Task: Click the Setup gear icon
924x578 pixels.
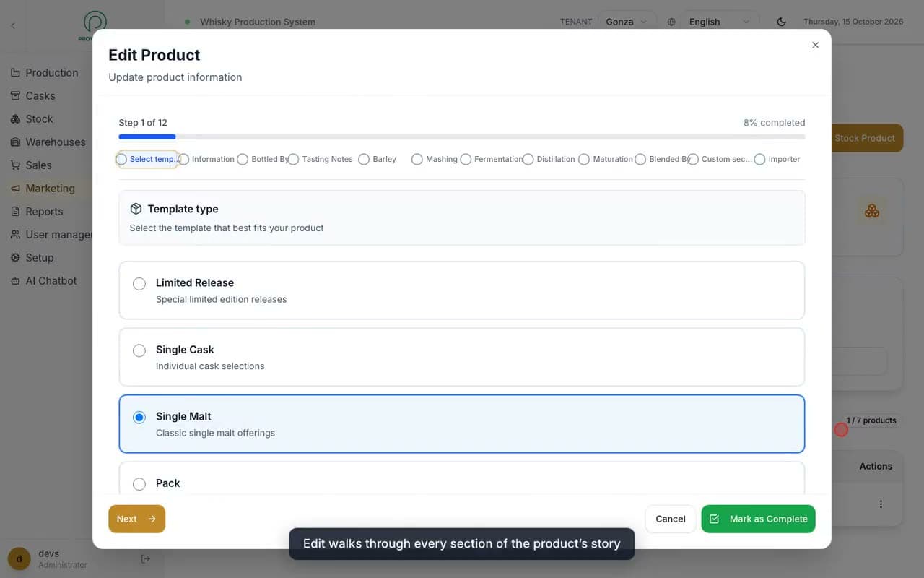Action: [x=15, y=258]
